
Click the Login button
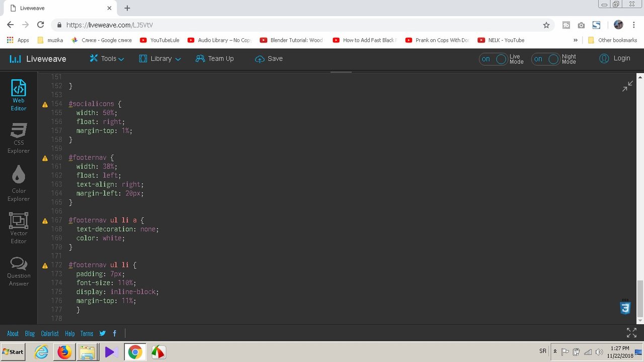615,58
